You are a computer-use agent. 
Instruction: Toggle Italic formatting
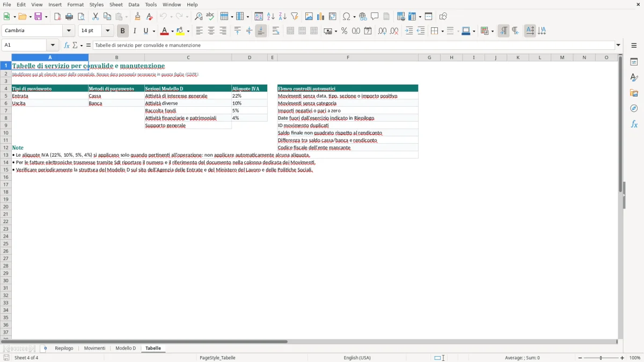pyautogui.click(x=134, y=31)
